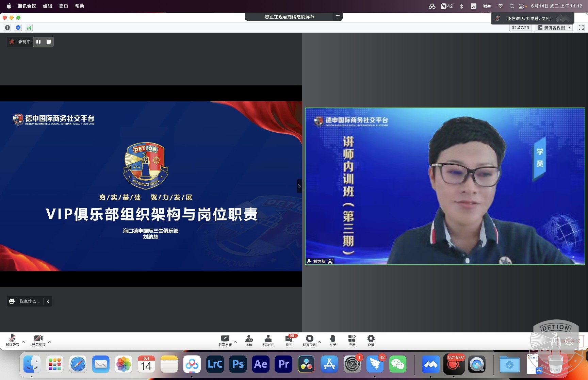Open the 编辑 menu
Screen dimensions: 588x380
48,6
